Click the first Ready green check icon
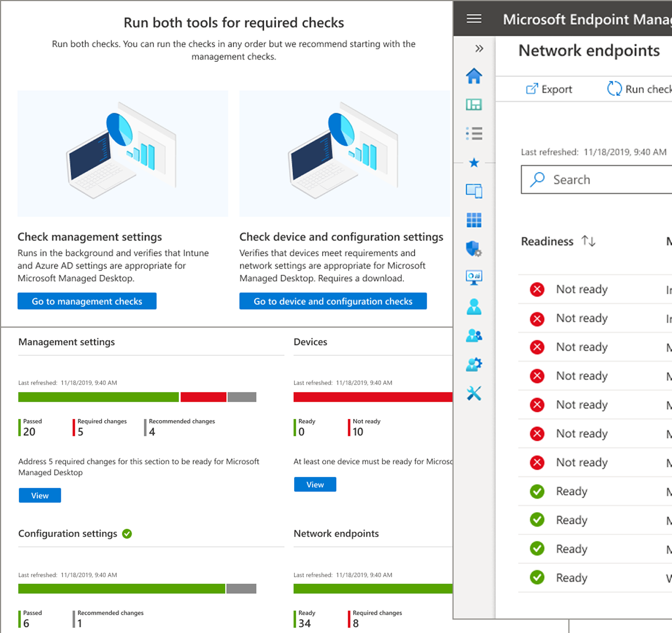 [x=537, y=491]
